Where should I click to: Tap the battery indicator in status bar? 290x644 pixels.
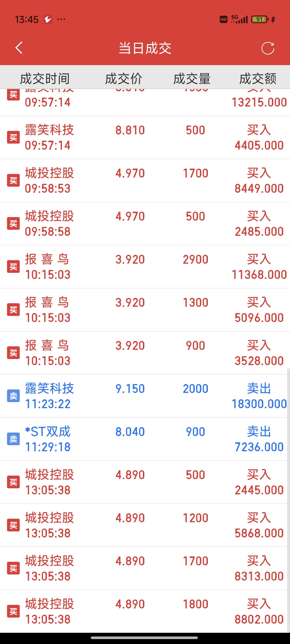(260, 19)
